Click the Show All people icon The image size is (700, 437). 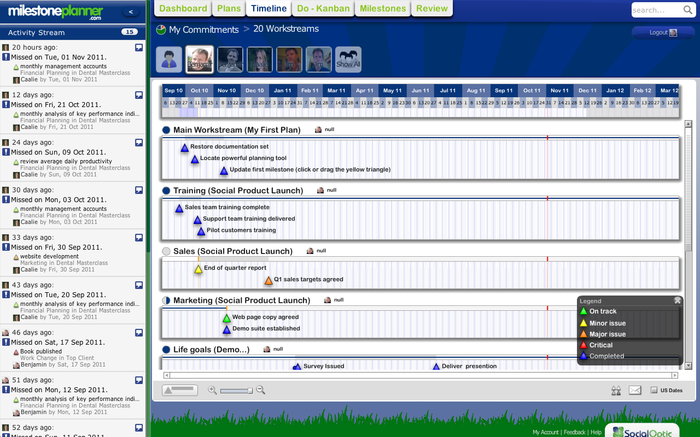pos(347,60)
